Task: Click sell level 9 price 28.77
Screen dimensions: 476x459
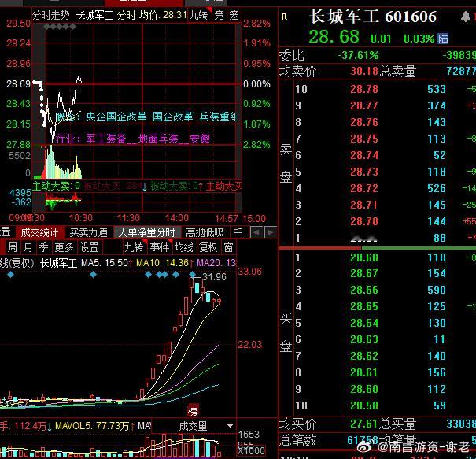Action: coord(364,105)
